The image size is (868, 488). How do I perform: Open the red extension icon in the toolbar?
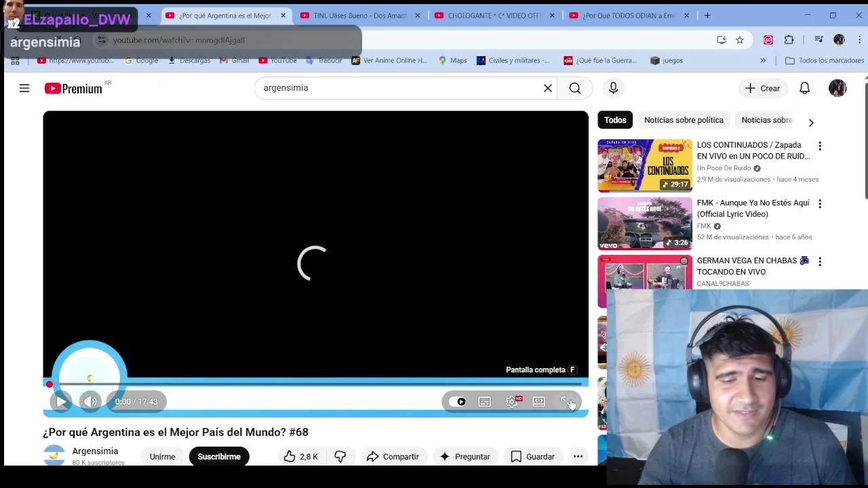[768, 40]
